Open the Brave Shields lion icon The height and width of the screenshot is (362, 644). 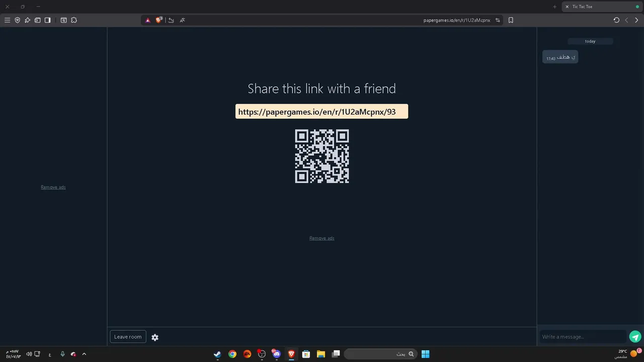pos(159,20)
